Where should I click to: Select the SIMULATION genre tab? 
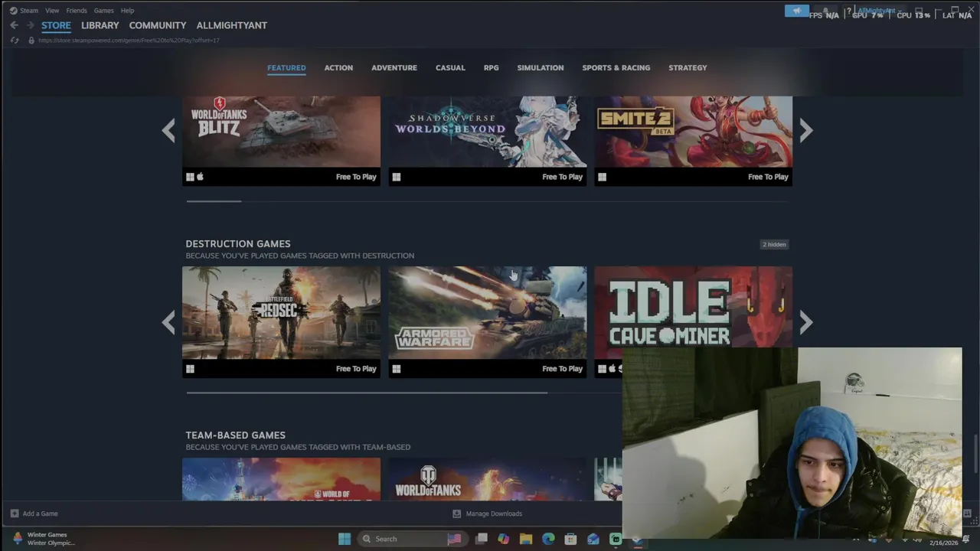541,68
